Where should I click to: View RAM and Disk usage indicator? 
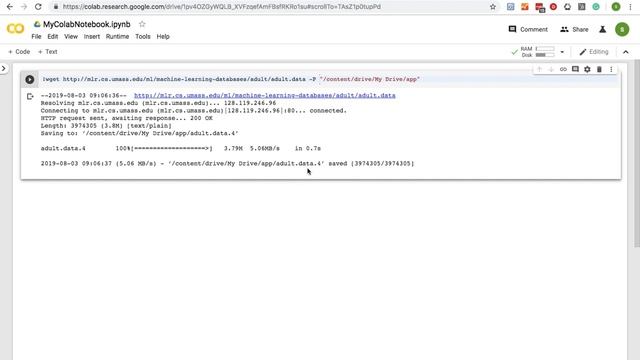pyautogui.click(x=538, y=52)
